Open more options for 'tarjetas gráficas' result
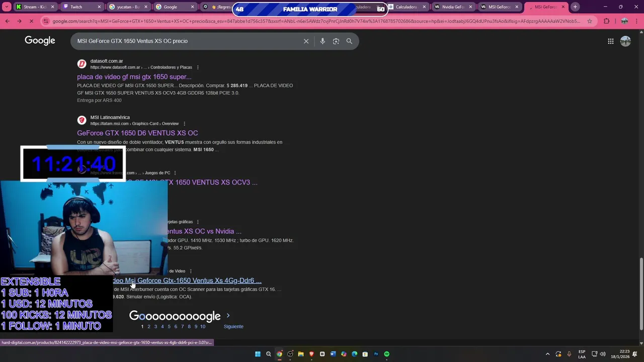Viewport: 644px width, 362px height. [x=198, y=222]
